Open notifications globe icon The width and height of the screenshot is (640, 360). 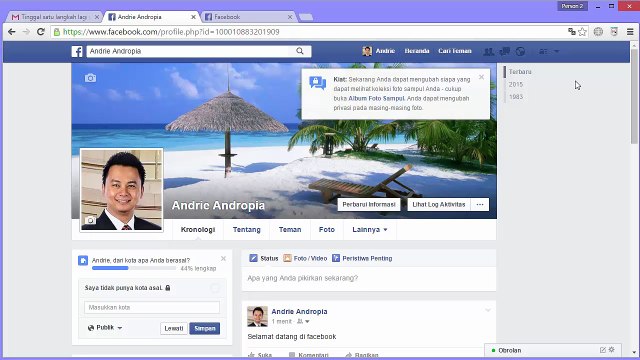[x=520, y=51]
